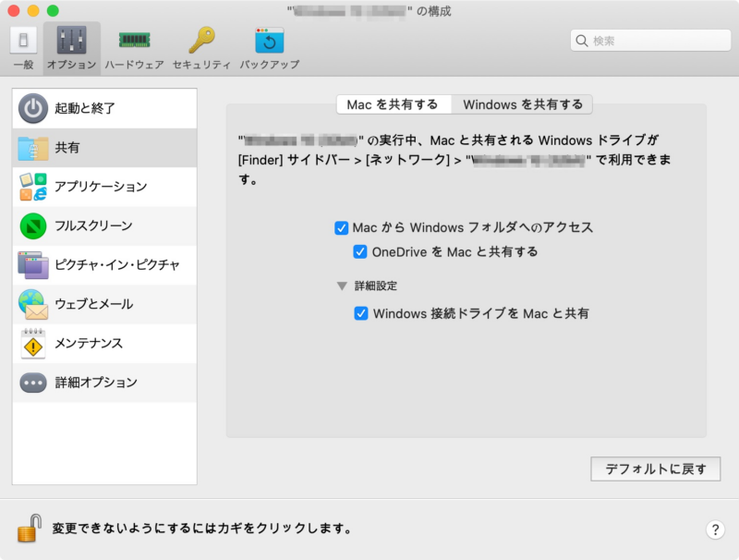
Task: Select the ウェブとメール sidebar label
Action: click(94, 304)
